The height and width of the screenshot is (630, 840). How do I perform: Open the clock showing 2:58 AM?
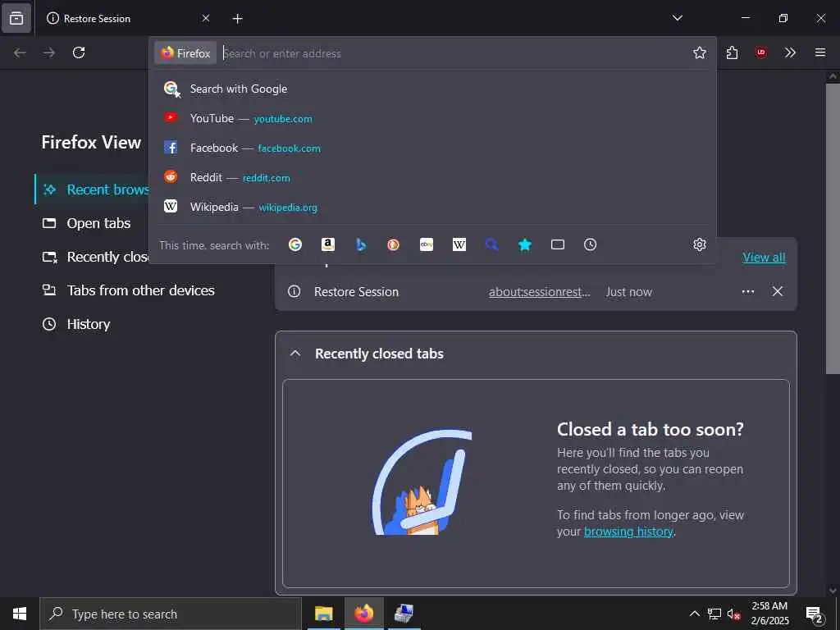[769, 614]
